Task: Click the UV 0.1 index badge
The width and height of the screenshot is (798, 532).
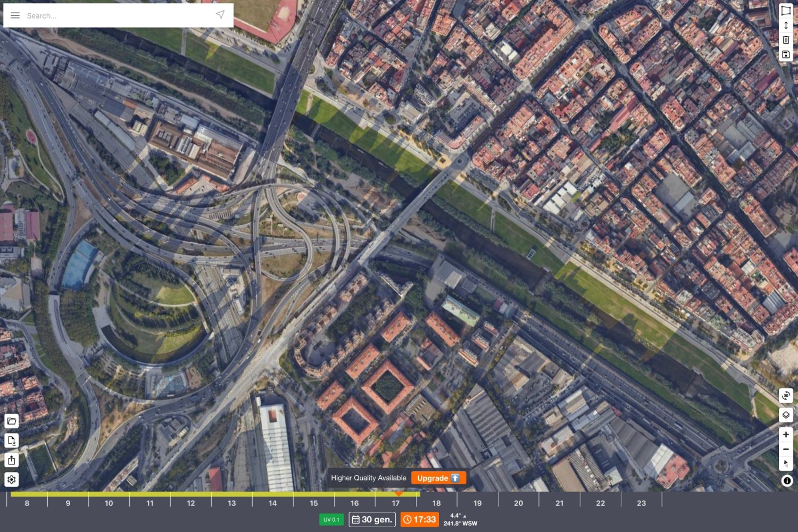Action: (x=330, y=519)
